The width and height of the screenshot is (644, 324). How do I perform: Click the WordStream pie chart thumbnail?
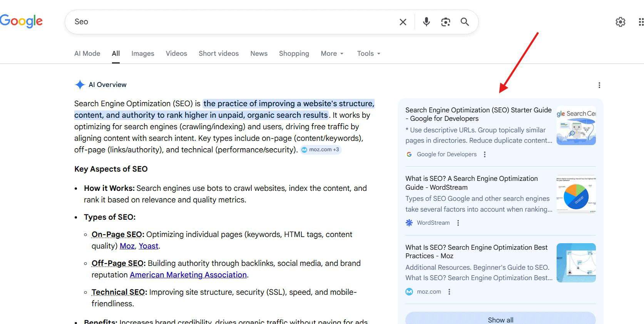[576, 194]
